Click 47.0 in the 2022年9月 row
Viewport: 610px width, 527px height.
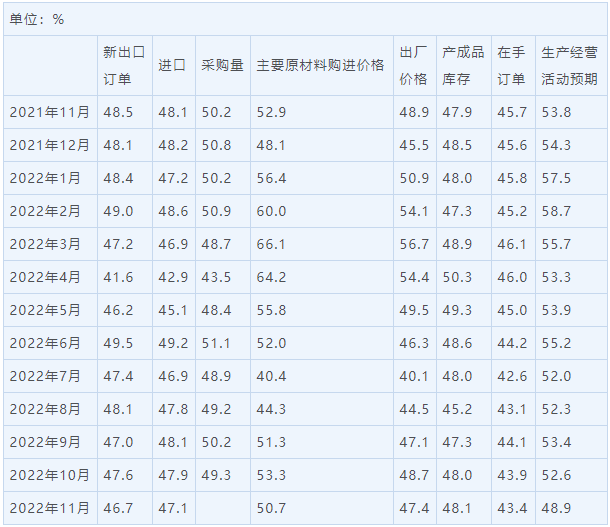(118, 443)
